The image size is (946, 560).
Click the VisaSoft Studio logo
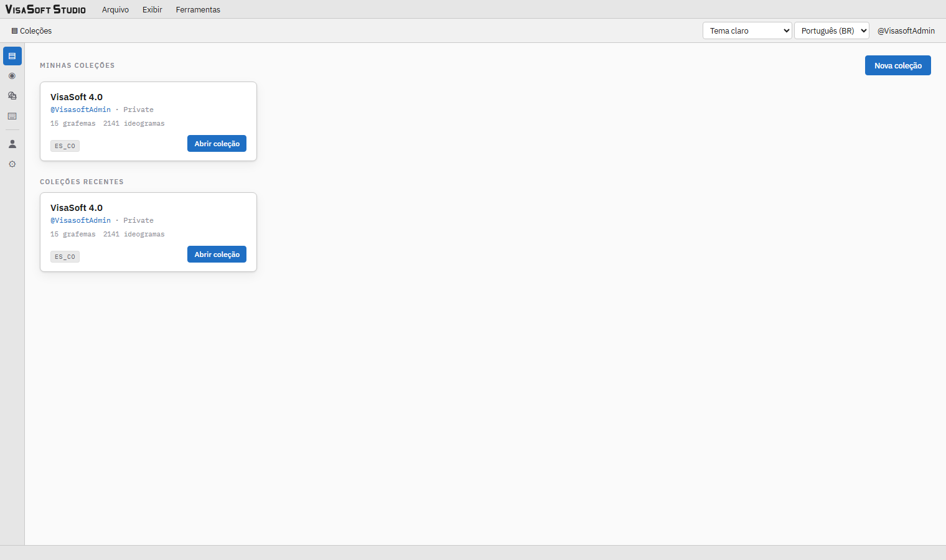pos(45,9)
